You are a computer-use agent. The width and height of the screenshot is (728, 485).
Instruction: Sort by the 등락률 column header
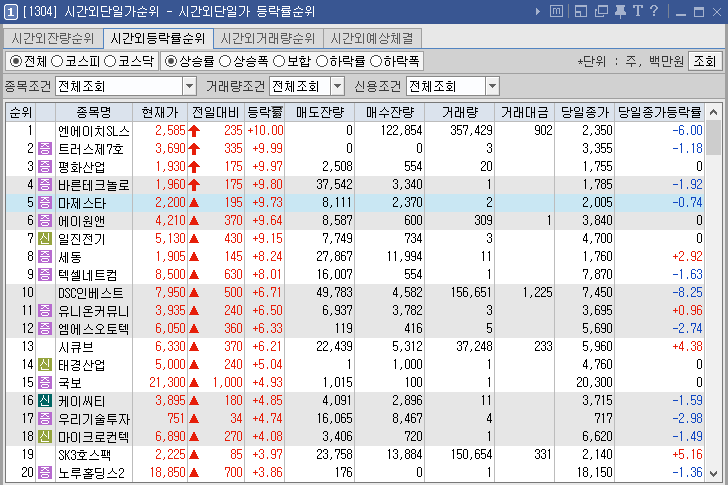tap(265, 112)
